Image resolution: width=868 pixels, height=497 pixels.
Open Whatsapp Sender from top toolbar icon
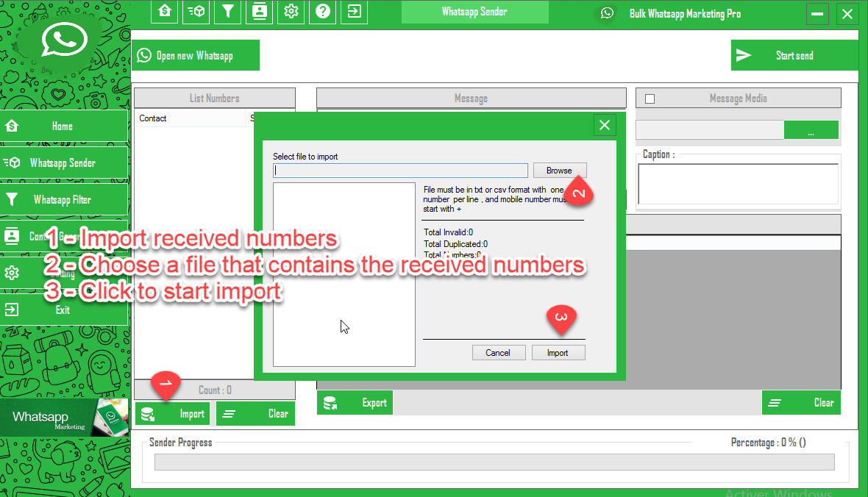[x=196, y=11]
